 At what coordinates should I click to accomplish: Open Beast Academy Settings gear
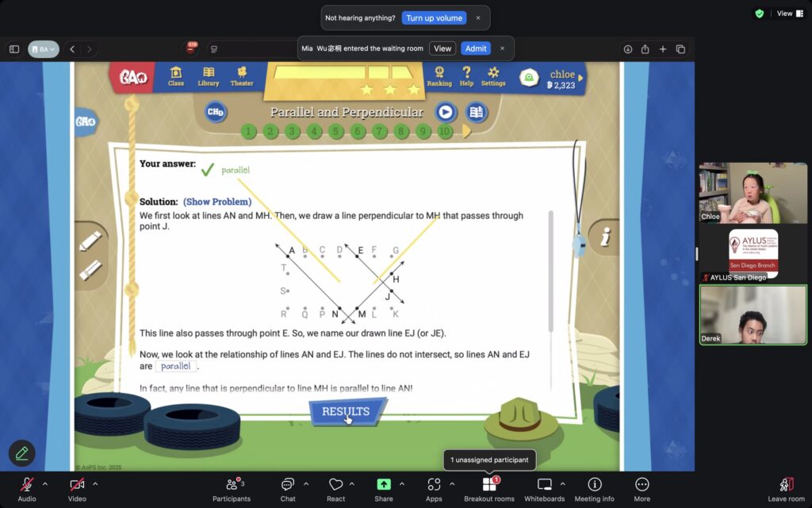493,76
